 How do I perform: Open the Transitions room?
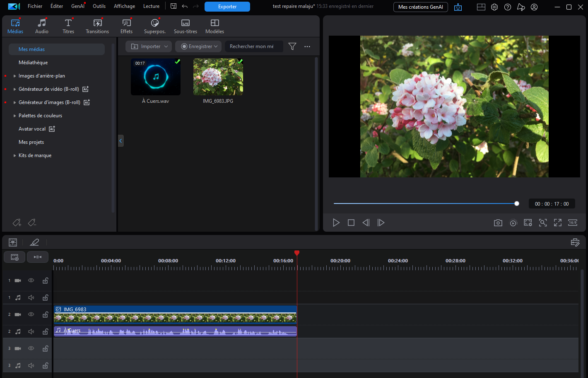pos(97,26)
